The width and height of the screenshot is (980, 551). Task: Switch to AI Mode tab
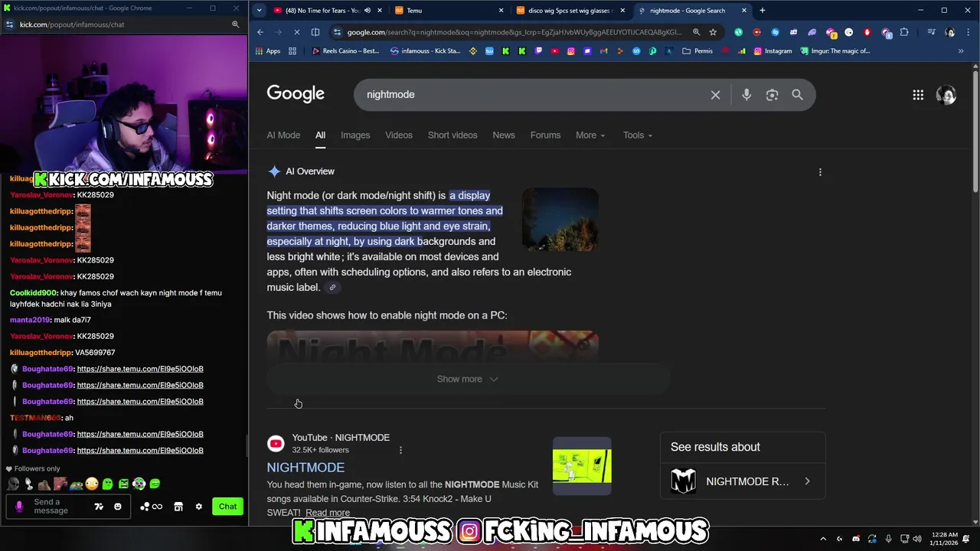pyautogui.click(x=283, y=135)
